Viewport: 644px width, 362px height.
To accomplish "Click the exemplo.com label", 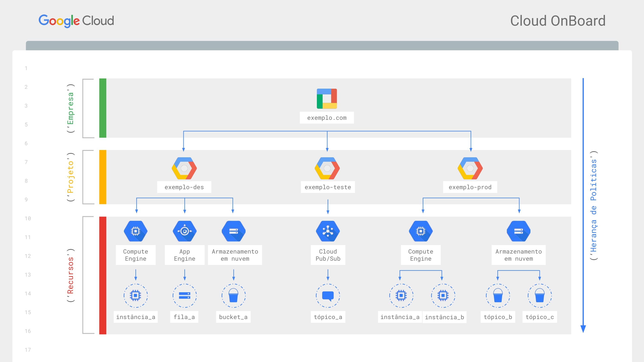I will [327, 118].
